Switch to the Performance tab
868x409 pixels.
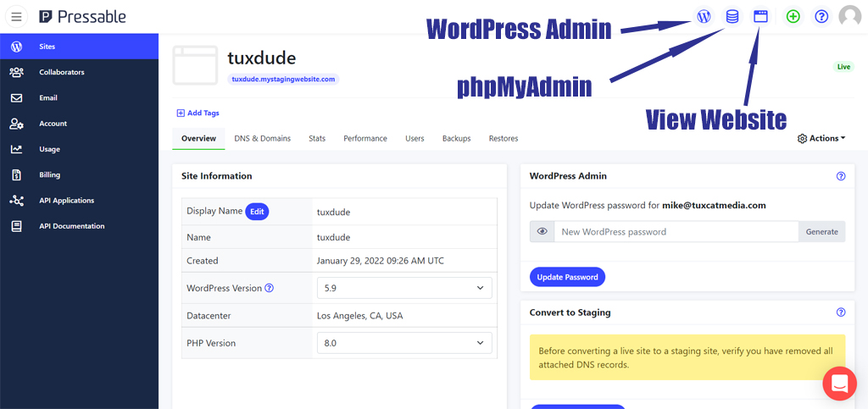pyautogui.click(x=365, y=138)
